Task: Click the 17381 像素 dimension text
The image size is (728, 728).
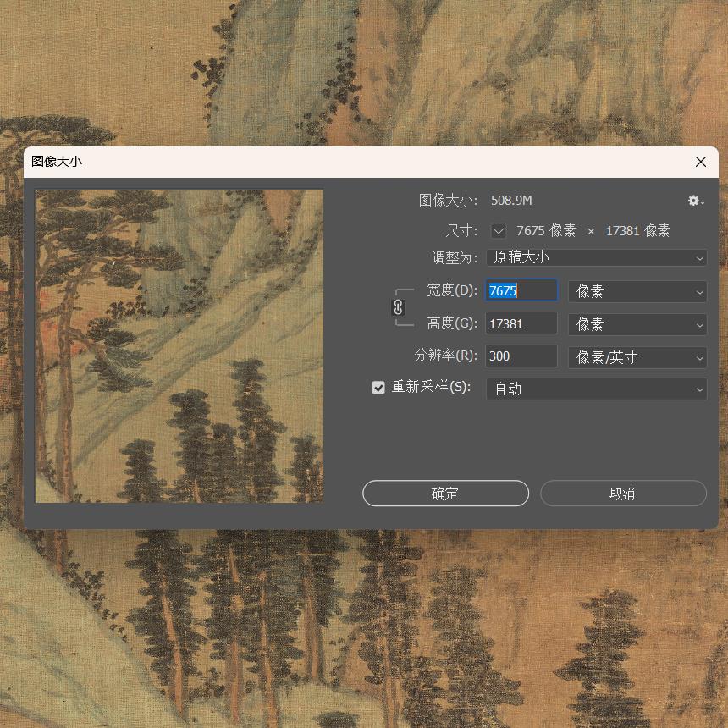Action: (638, 231)
